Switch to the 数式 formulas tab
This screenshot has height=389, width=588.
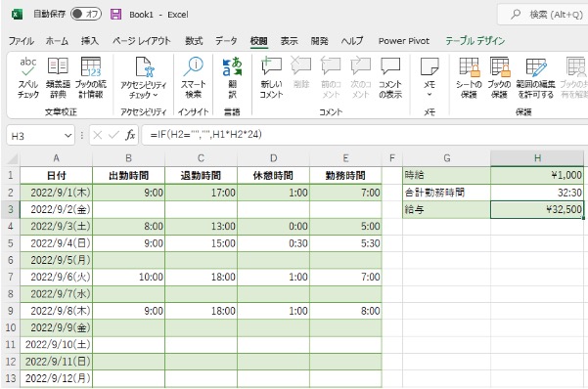coord(194,41)
